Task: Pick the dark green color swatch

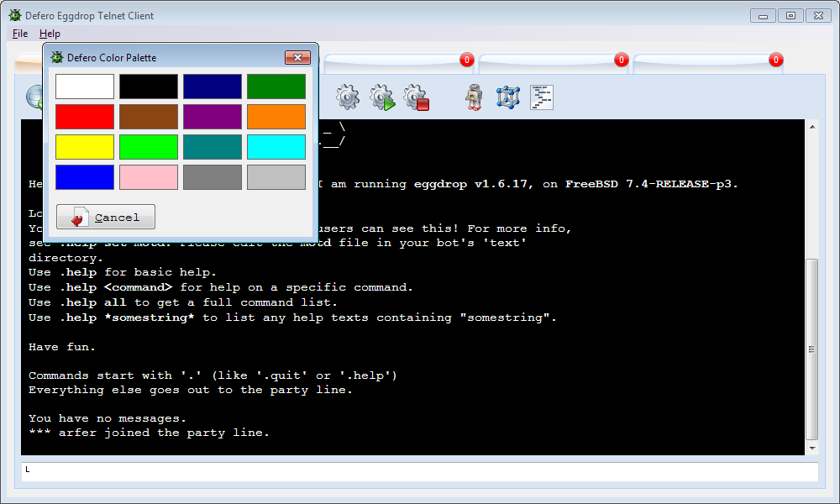Action: point(276,87)
